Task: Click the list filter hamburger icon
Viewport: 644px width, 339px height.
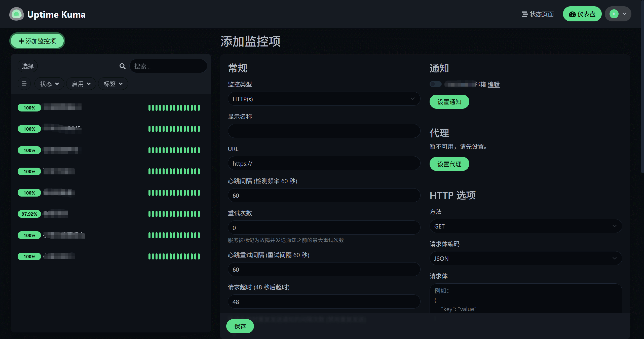Action: [x=24, y=84]
